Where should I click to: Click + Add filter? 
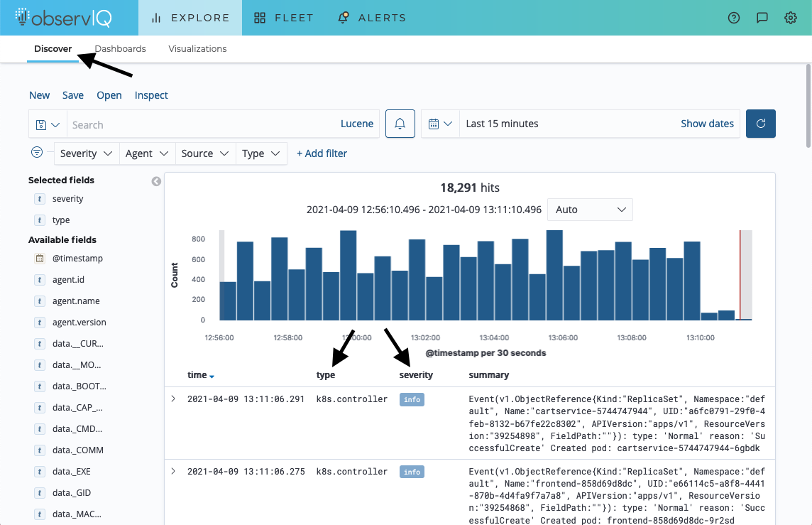click(x=322, y=153)
